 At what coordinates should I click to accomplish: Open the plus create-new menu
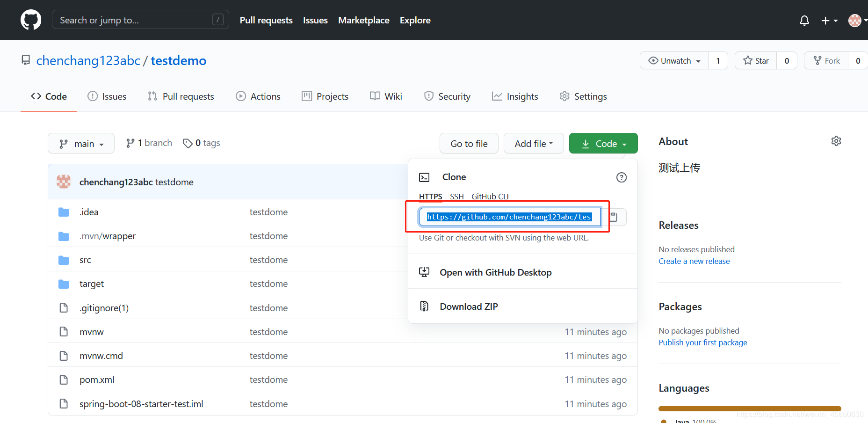coord(829,21)
